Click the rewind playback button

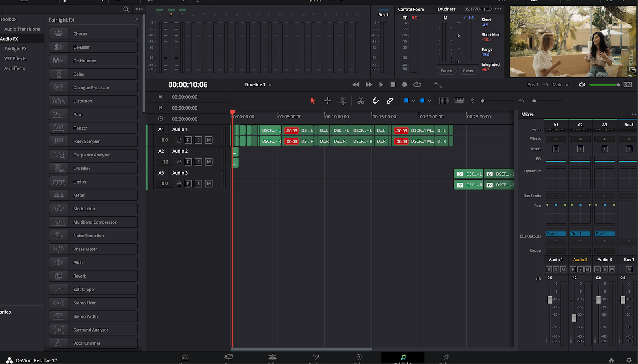point(356,84)
